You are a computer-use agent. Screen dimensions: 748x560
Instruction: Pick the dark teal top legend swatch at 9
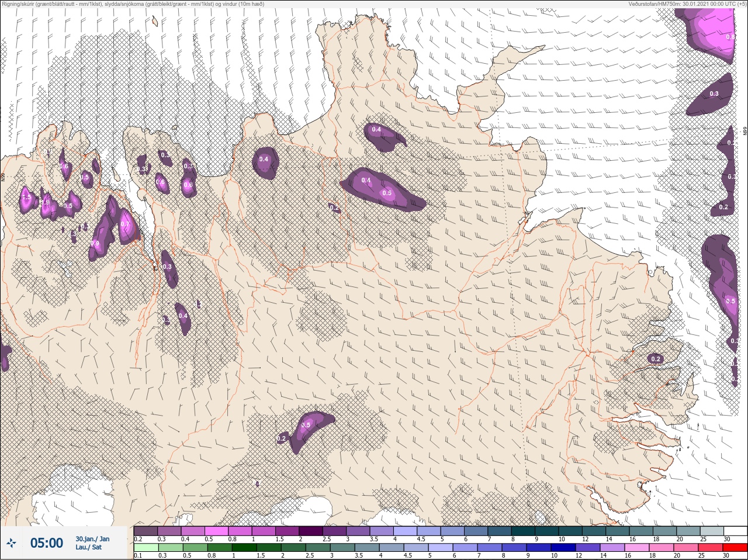(x=546, y=531)
